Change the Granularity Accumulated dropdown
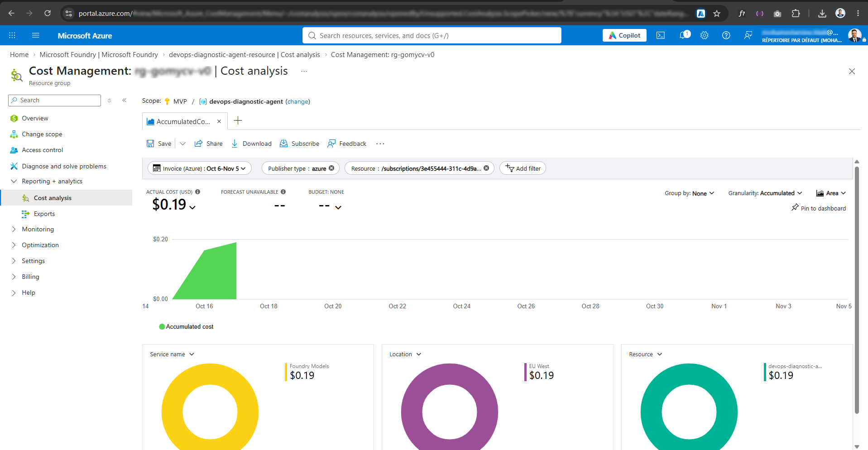 click(765, 193)
